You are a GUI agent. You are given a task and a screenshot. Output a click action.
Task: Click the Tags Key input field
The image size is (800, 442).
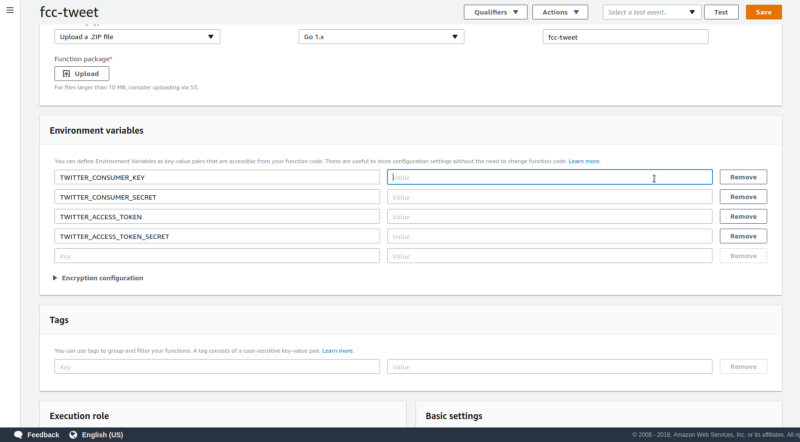point(217,366)
